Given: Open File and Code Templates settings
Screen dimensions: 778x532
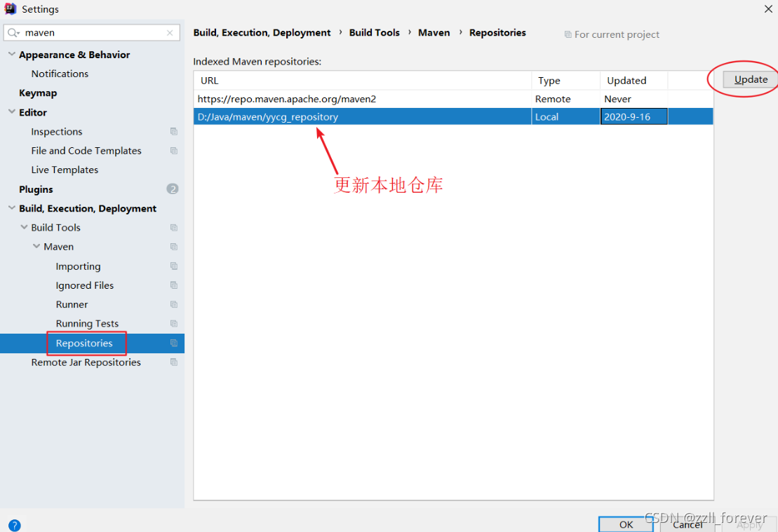Looking at the screenshot, I should 86,151.
